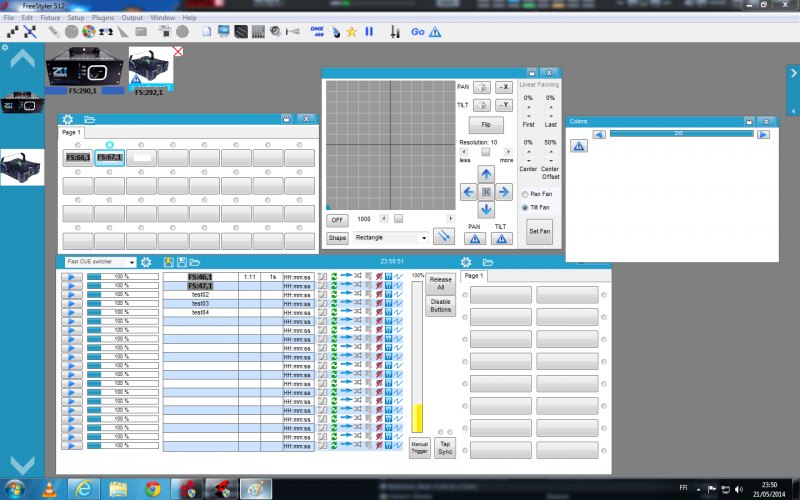Click the warning triangle icon next to Go

click(x=435, y=32)
